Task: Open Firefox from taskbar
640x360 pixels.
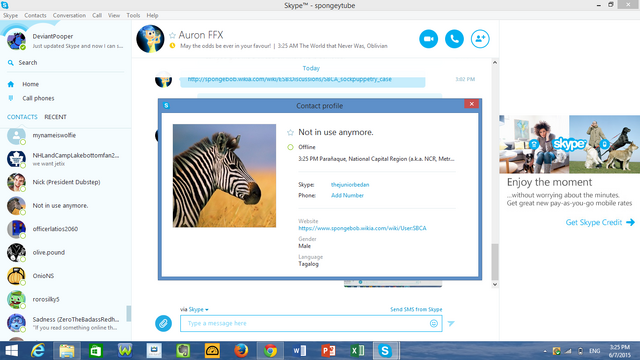Action: [x=241, y=351]
